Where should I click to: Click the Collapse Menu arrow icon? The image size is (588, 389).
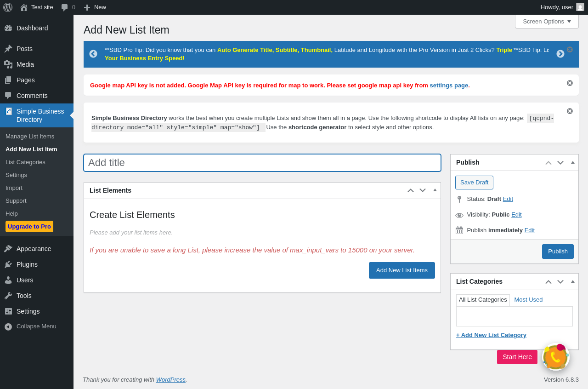pos(8,326)
